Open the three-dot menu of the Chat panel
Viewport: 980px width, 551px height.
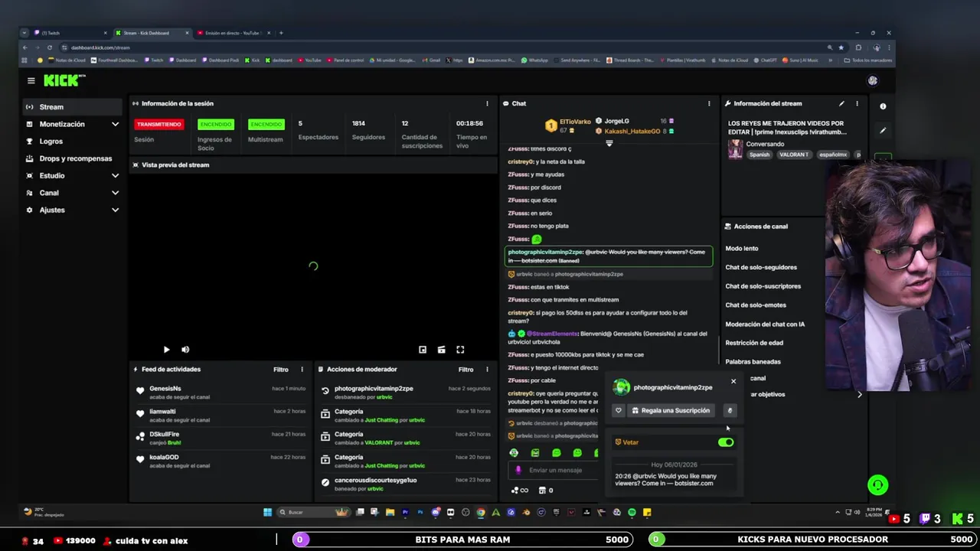pyautogui.click(x=709, y=103)
